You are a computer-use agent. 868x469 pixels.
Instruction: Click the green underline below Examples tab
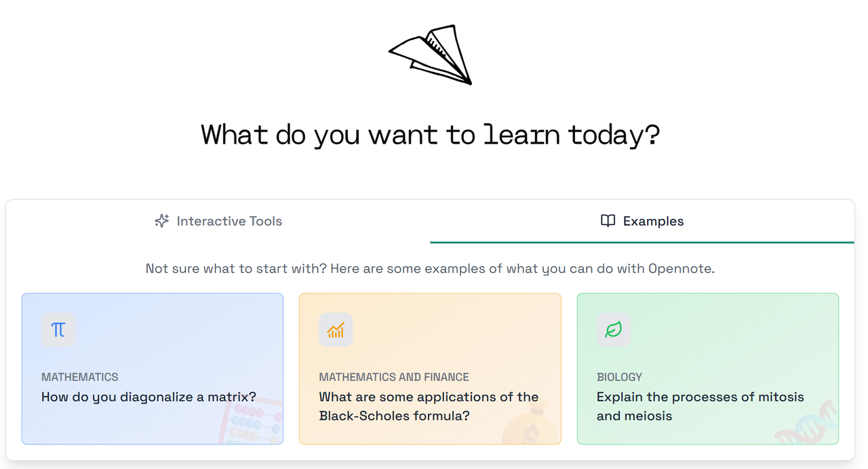point(642,242)
